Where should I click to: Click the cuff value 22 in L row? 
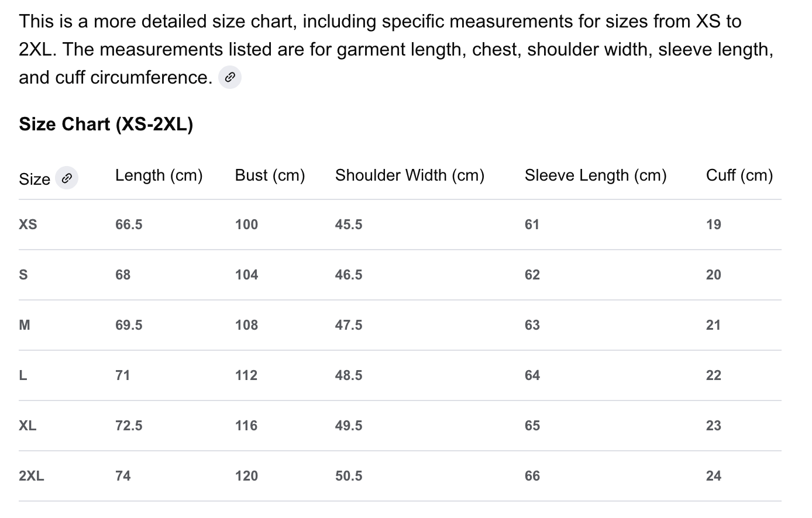(713, 375)
